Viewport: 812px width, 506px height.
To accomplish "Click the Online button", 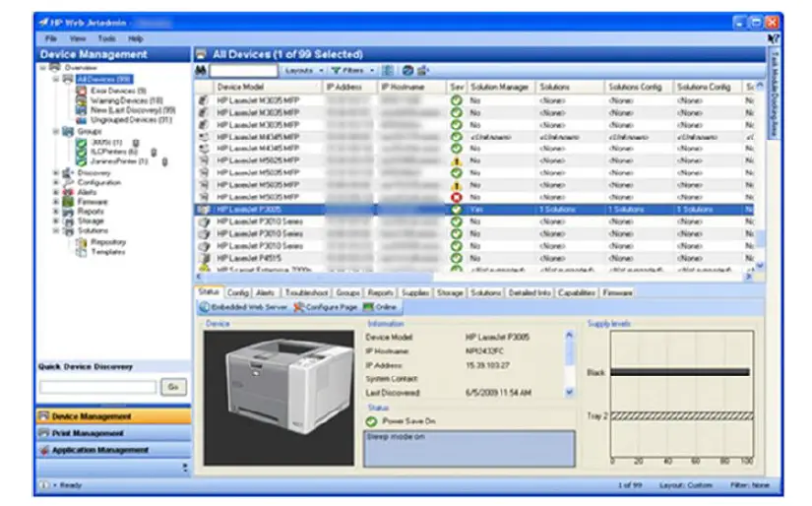I will [380, 307].
